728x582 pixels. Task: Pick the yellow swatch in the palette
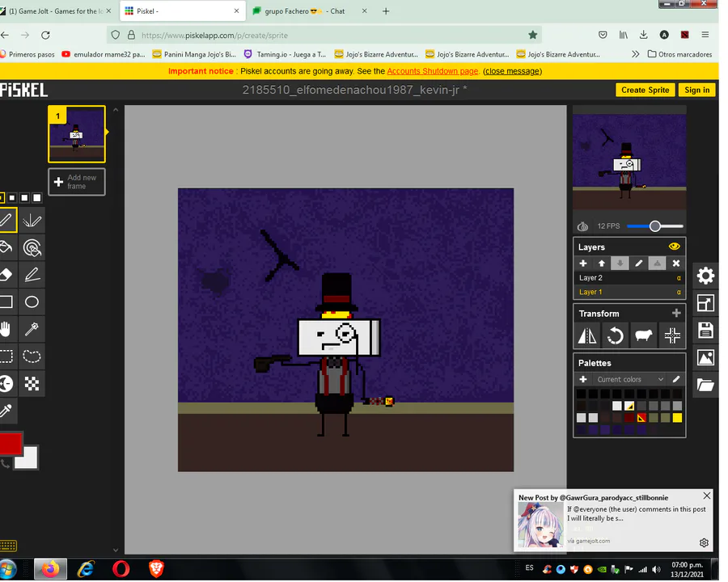(x=677, y=418)
